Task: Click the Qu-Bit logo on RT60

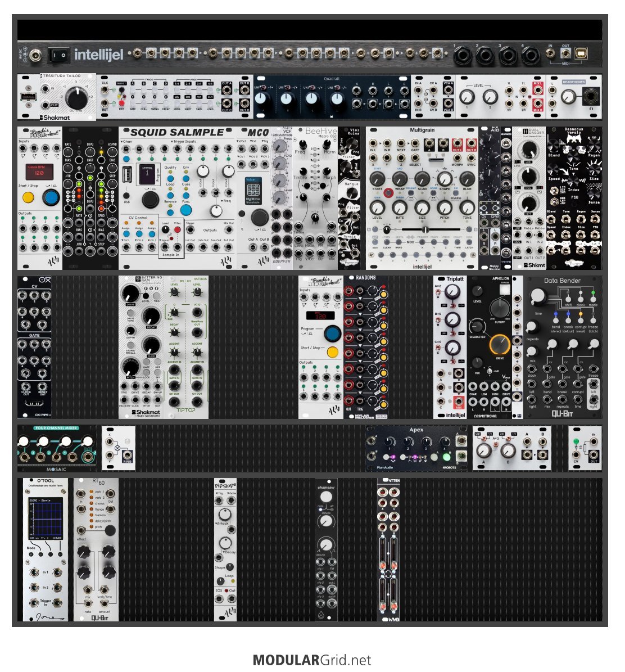Action: (x=99, y=618)
